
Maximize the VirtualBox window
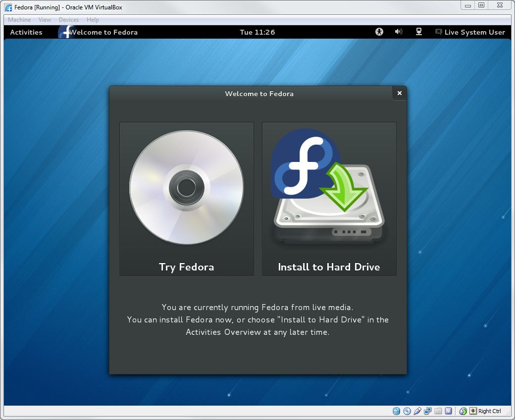coord(481,5)
